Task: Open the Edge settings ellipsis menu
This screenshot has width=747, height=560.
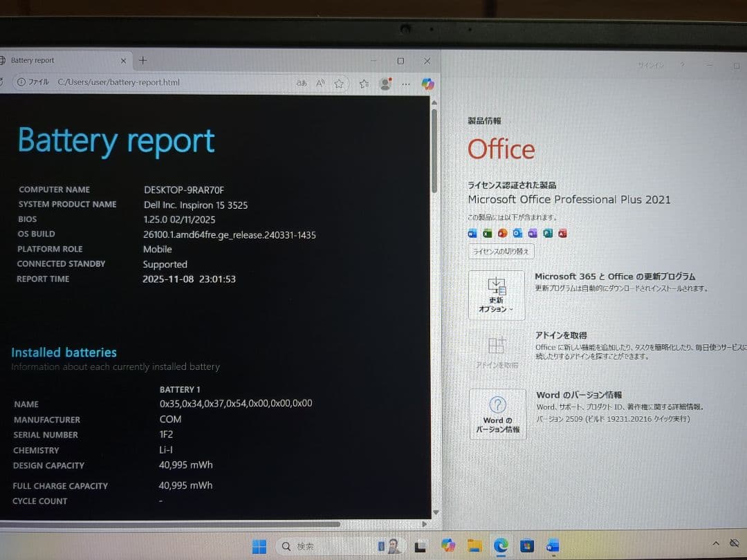Action: pos(406,83)
